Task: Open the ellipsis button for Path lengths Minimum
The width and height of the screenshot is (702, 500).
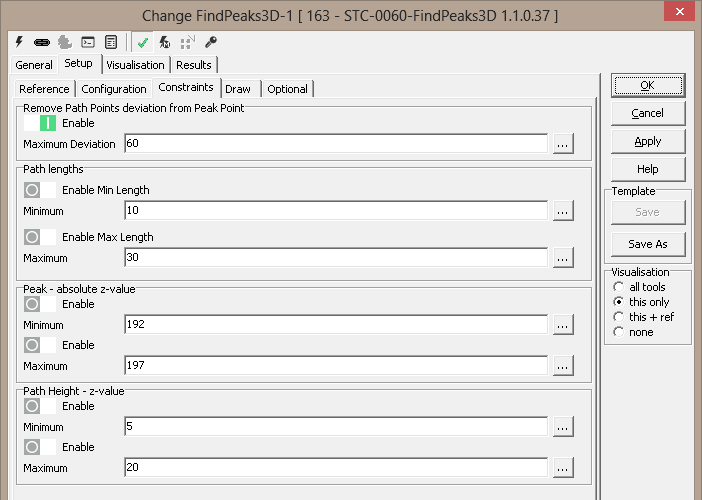Action: point(563,211)
